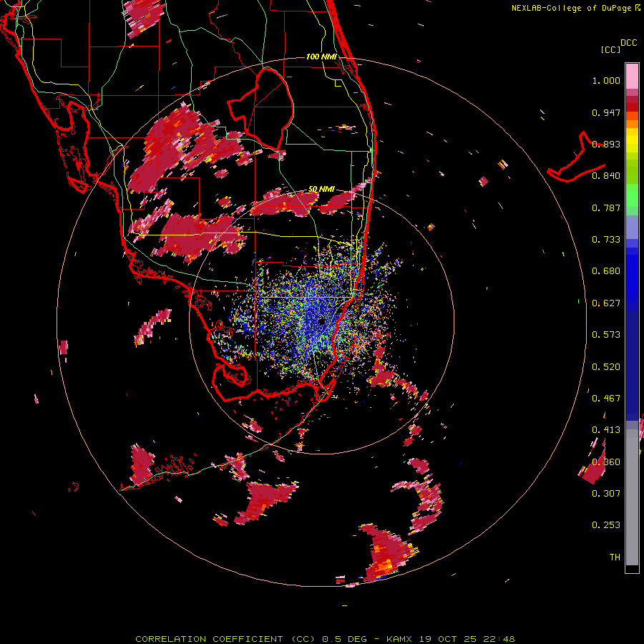Click the 1.000 scale value
Viewport: 644px width, 644px height.
tap(606, 81)
